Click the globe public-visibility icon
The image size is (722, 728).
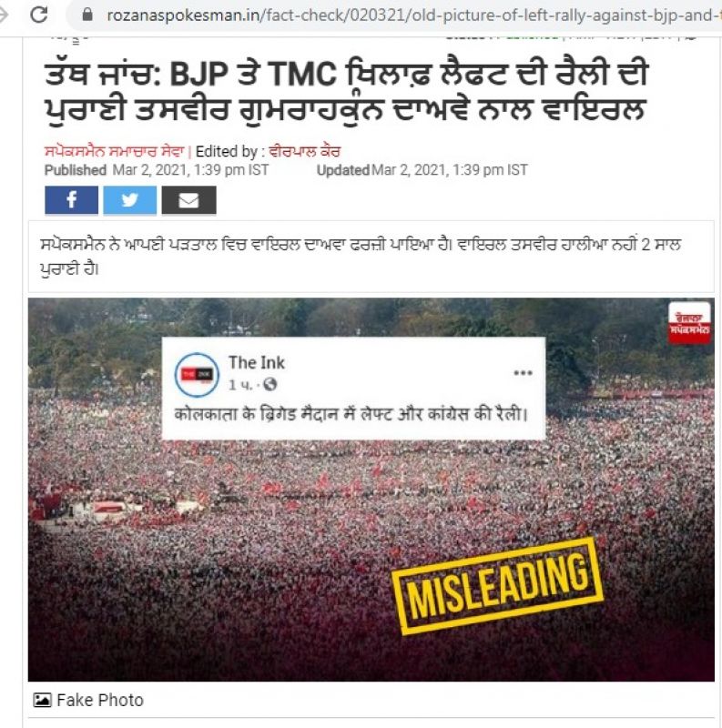[269, 384]
